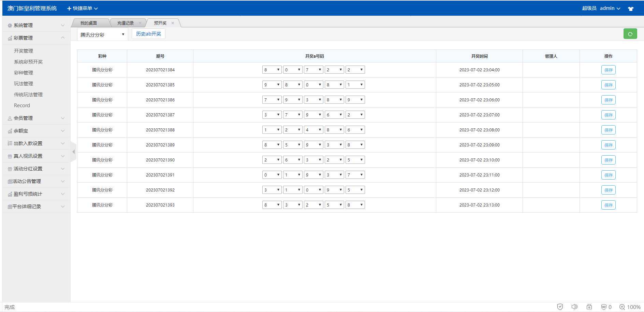The width and height of the screenshot is (644, 312).
Task: Expand the 系统管理 sidebar section
Action: 36,25
